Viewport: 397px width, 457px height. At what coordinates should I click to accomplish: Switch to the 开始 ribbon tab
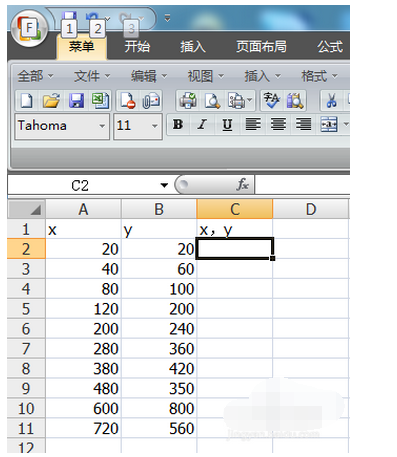pyautogui.click(x=137, y=47)
